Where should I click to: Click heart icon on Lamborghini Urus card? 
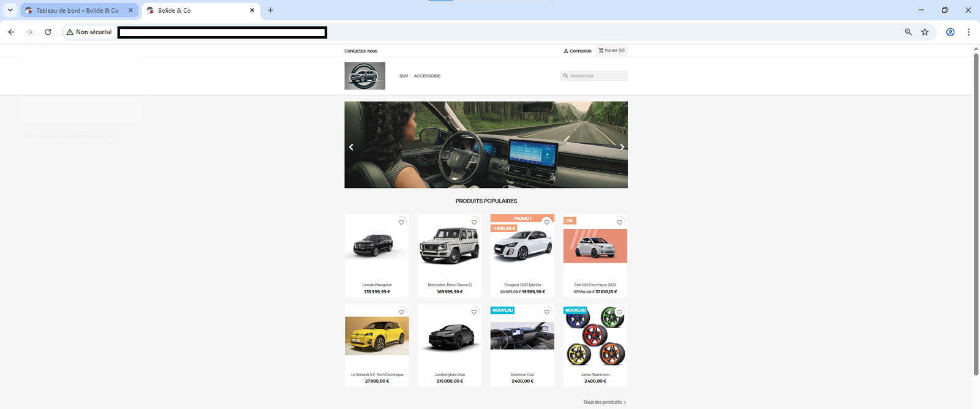474,312
